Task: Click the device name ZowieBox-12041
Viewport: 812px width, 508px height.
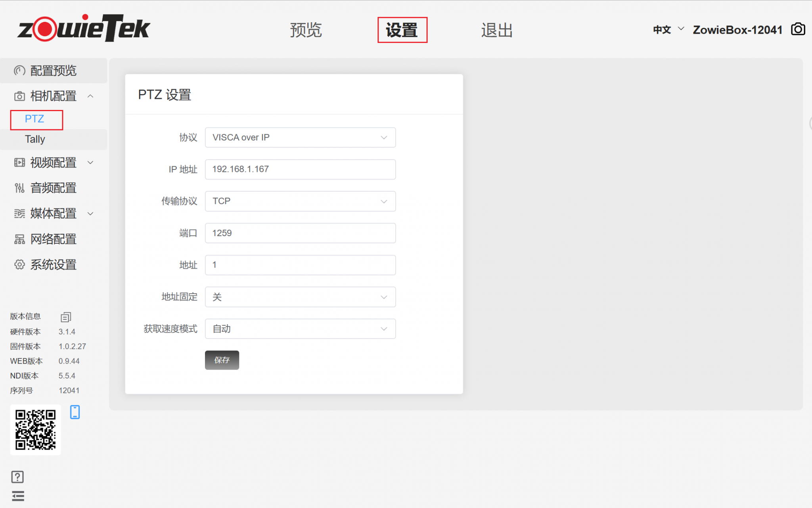Action: pyautogui.click(x=737, y=30)
